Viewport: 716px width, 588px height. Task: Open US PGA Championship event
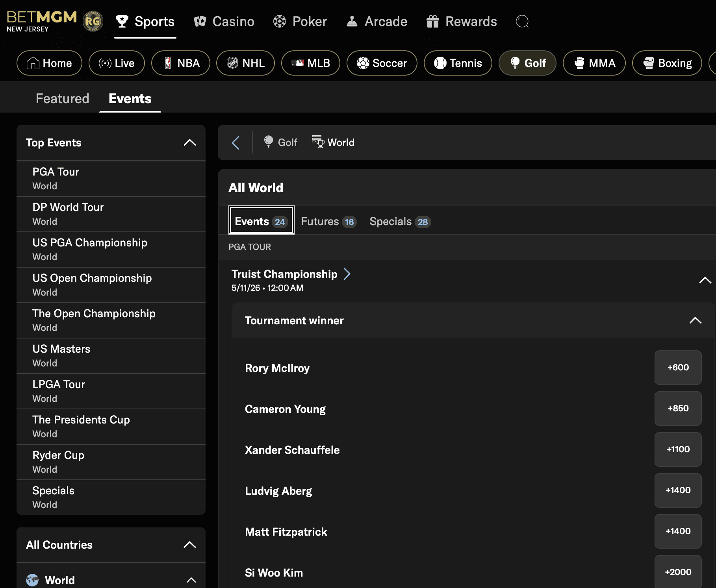(111, 250)
